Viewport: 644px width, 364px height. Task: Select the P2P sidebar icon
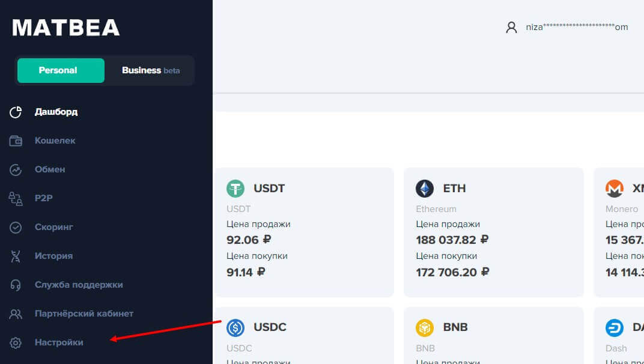point(16,198)
